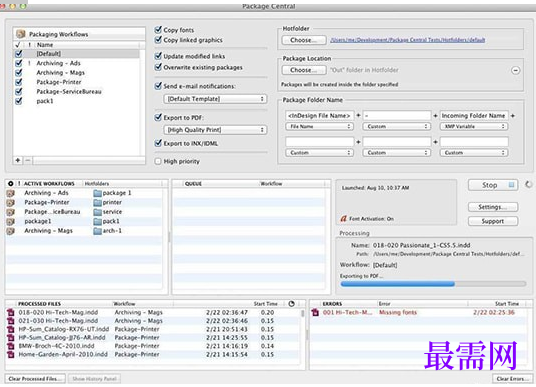
Task: Click the Name column header in workflows
Action: pos(45,45)
